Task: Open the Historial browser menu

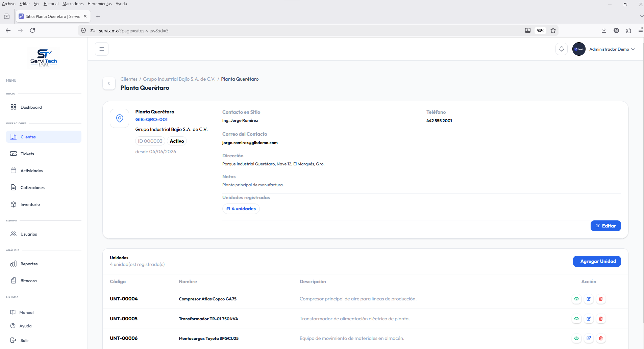Action: [51, 4]
